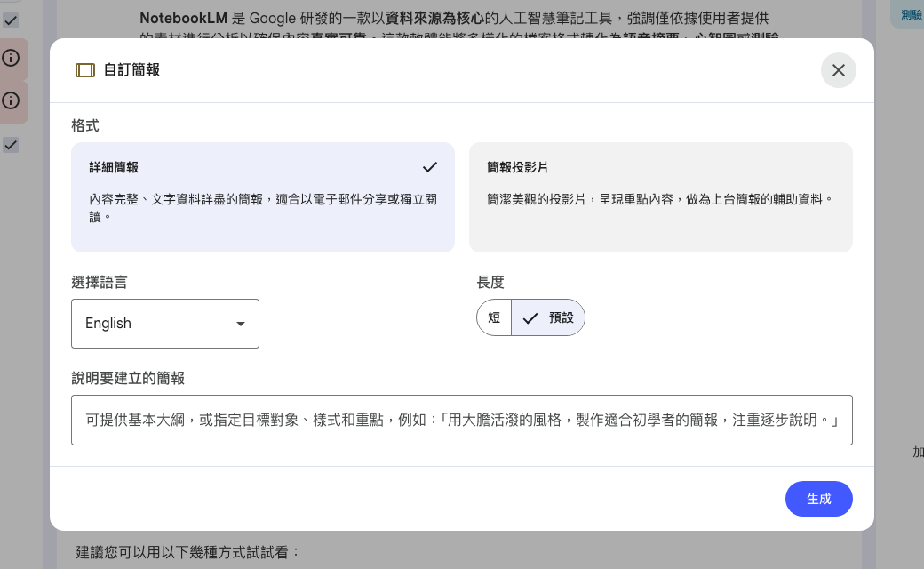The width and height of the screenshot is (924, 569).
Task: Click the upper info icon in the background sidebar
Action: point(11,58)
